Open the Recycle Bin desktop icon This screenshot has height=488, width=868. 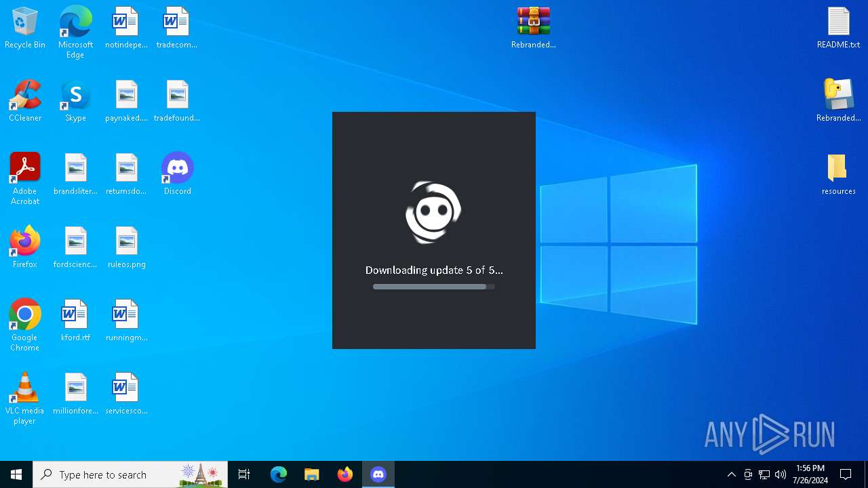coord(25,28)
